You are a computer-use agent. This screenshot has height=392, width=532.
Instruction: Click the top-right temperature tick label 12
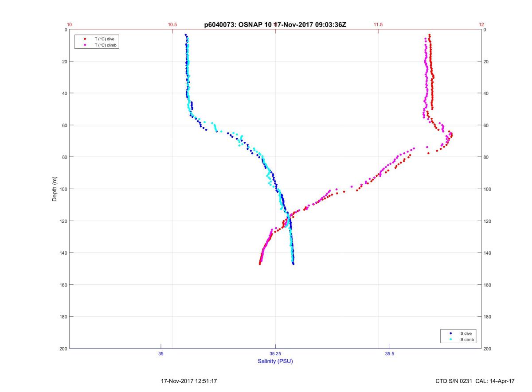(481, 24)
